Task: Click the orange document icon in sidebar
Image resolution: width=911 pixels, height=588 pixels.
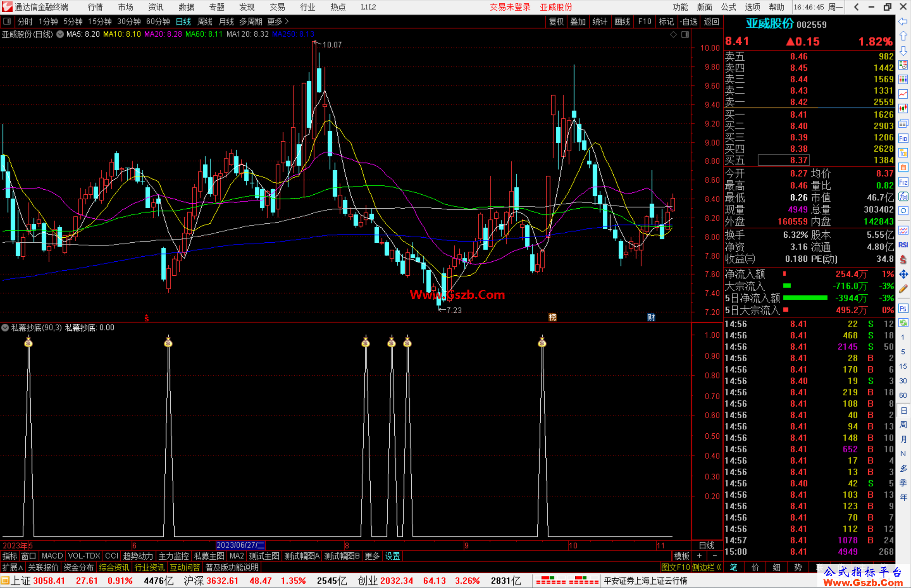Action: [903, 167]
